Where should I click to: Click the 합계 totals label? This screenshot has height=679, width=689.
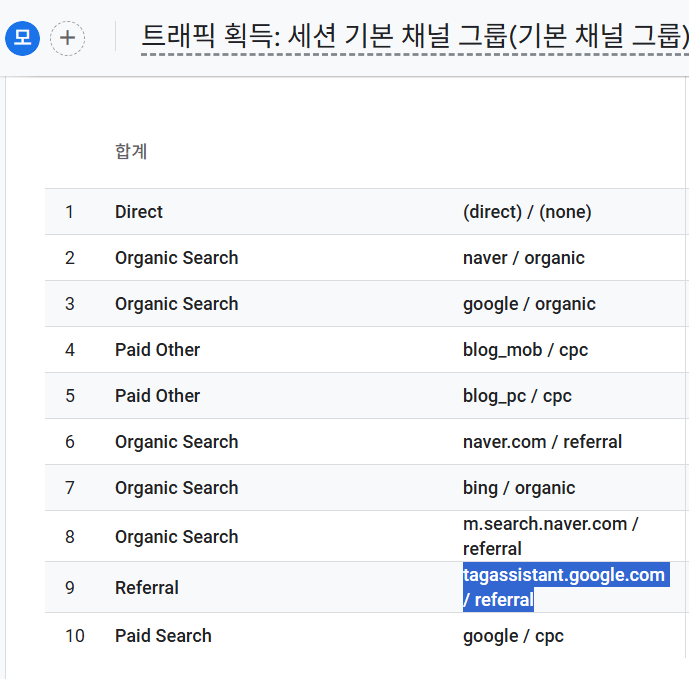click(131, 151)
